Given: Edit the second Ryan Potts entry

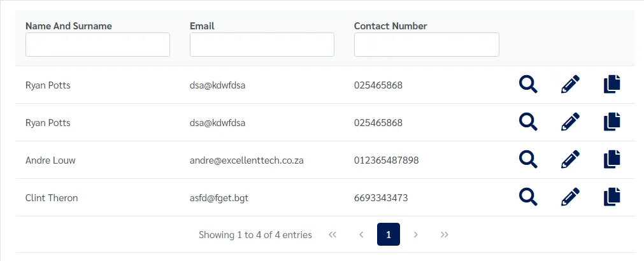Looking at the screenshot, I should (570, 122).
